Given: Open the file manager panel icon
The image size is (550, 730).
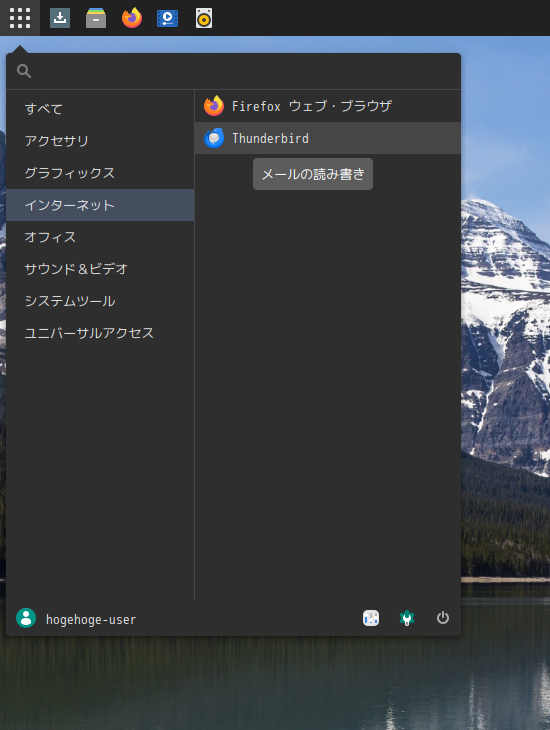Looking at the screenshot, I should (x=96, y=18).
